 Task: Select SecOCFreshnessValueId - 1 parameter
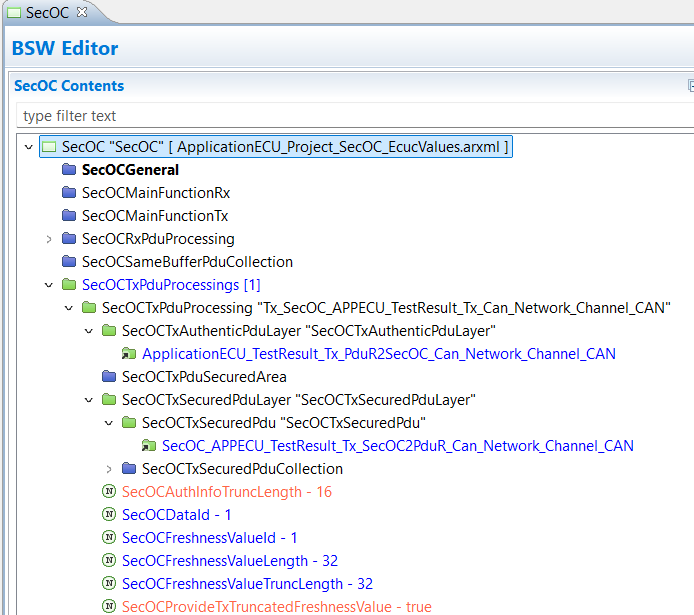(209, 538)
